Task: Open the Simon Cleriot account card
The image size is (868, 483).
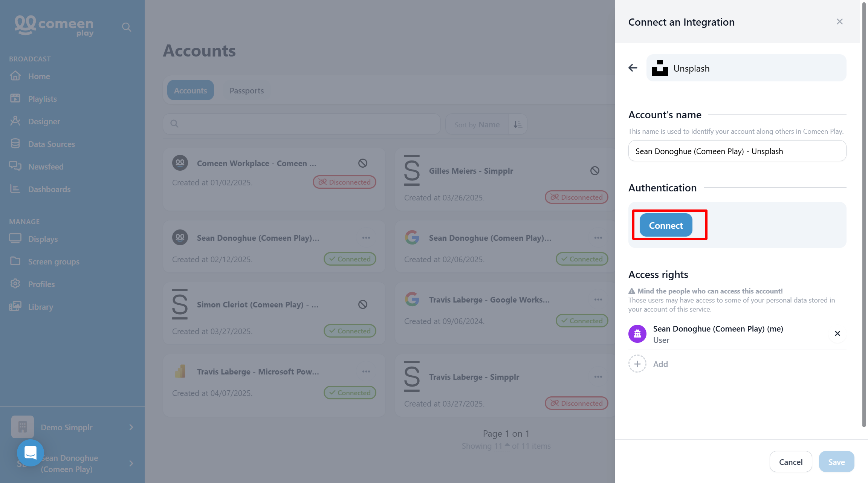Action: click(x=274, y=313)
